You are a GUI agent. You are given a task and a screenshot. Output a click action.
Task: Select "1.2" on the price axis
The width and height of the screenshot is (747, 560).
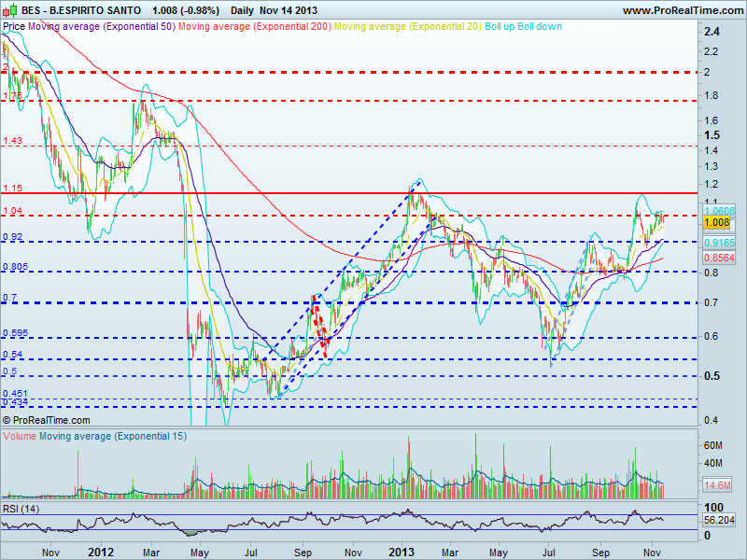click(x=711, y=184)
